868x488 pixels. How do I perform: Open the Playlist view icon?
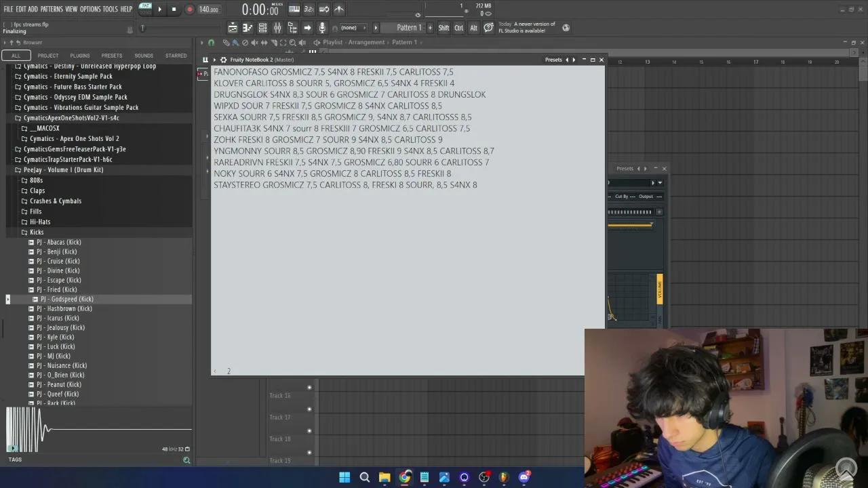click(233, 28)
